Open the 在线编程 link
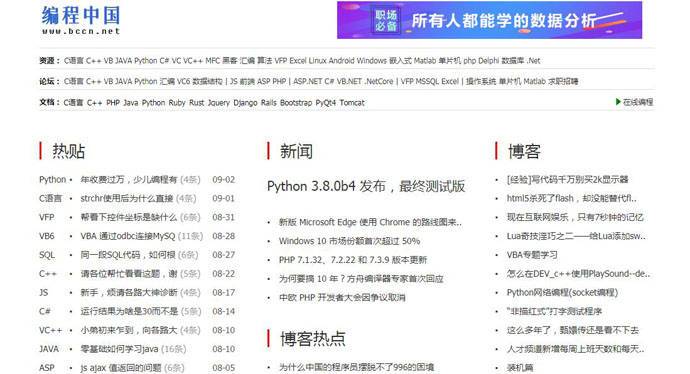 638,102
